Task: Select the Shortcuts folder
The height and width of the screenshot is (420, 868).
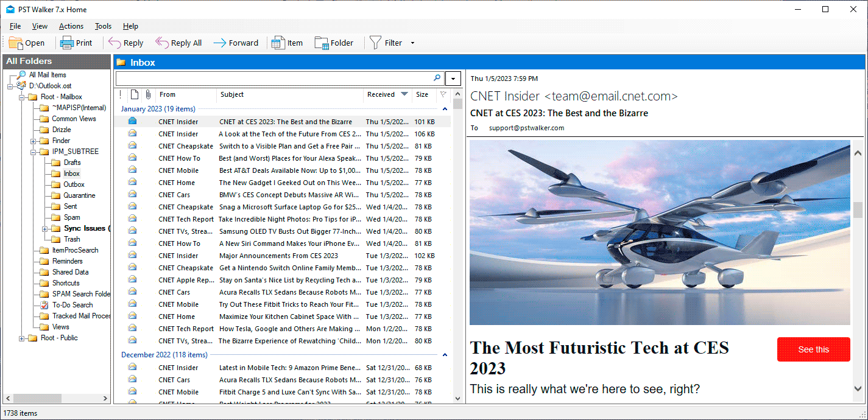Action: (66, 283)
